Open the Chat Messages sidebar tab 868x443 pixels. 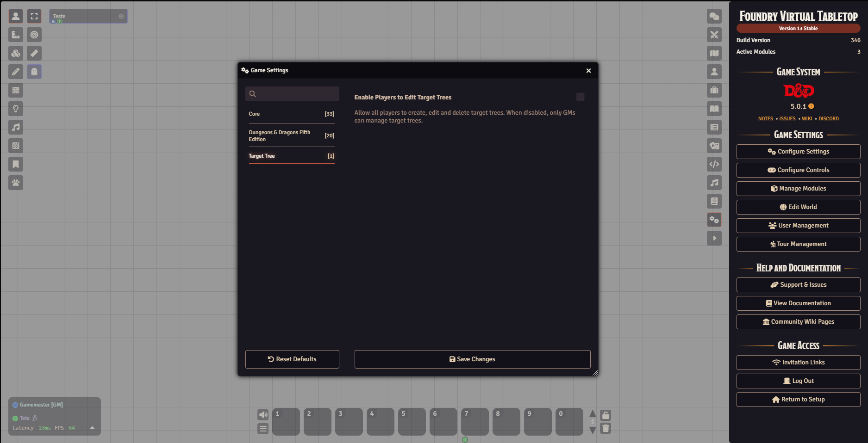(x=714, y=16)
